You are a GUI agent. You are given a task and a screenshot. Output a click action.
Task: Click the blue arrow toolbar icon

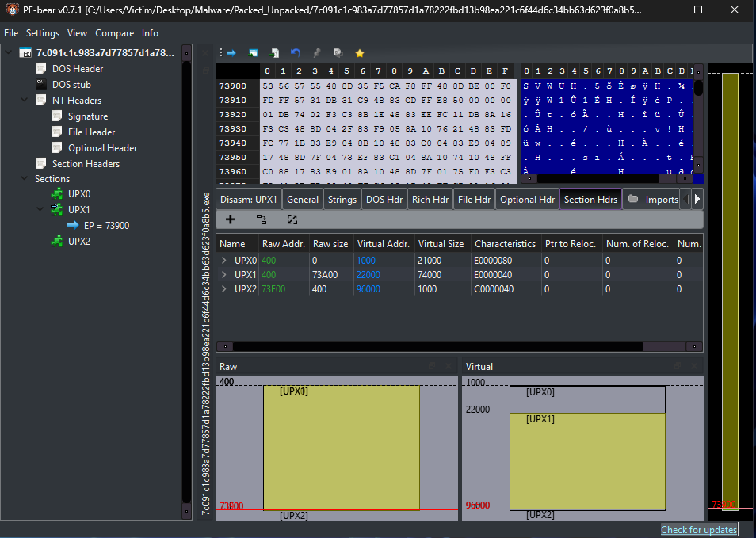[231, 53]
